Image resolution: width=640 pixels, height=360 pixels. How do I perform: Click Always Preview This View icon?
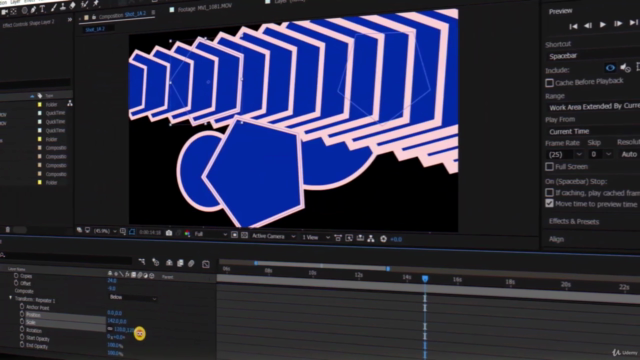[x=79, y=230]
